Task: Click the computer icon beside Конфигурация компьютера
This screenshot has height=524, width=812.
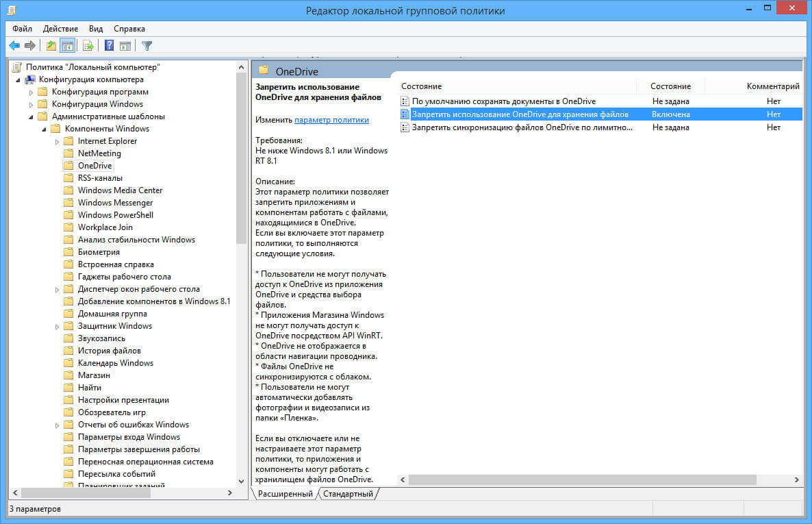Action: pos(30,79)
